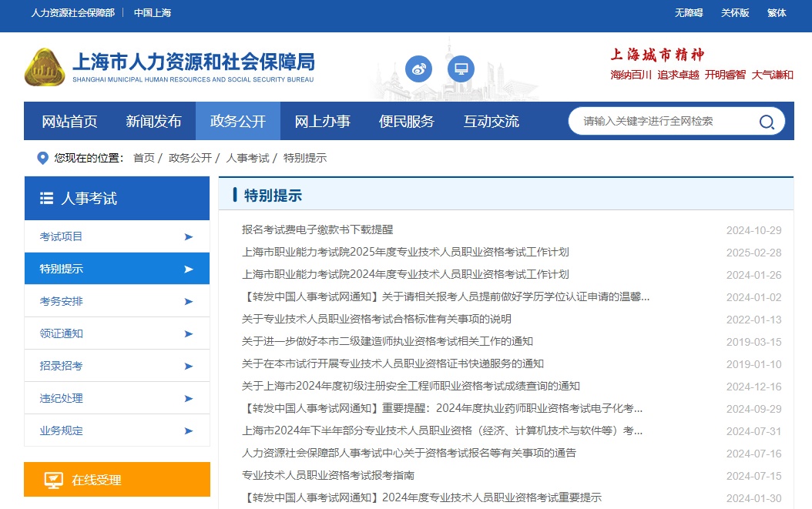This screenshot has height=509, width=812.
Task: Open the 无障碍 accessibility link
Action: tap(689, 13)
